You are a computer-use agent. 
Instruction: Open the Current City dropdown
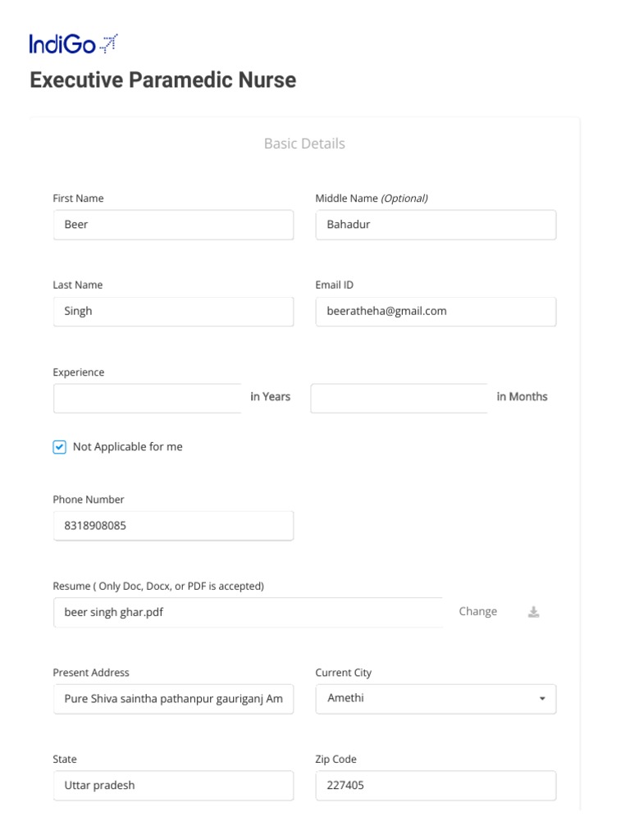click(x=435, y=699)
